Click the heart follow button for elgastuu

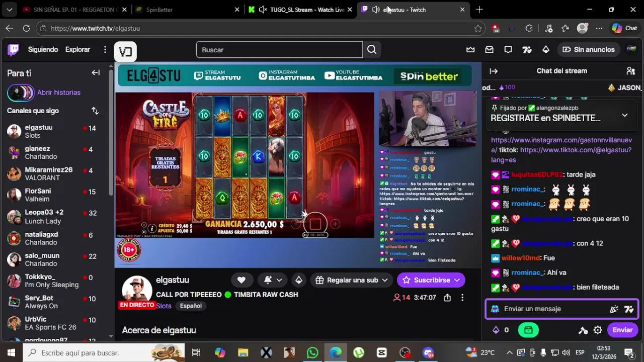[x=242, y=280]
